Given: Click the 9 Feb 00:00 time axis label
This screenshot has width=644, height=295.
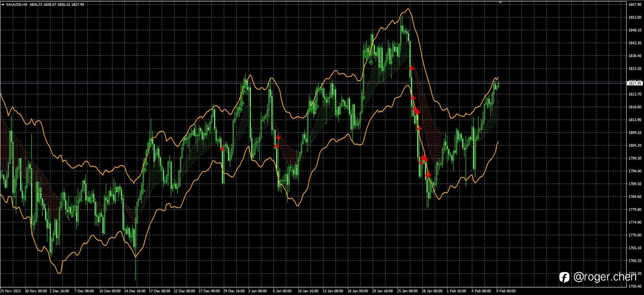Looking at the screenshot, I should tap(506, 291).
